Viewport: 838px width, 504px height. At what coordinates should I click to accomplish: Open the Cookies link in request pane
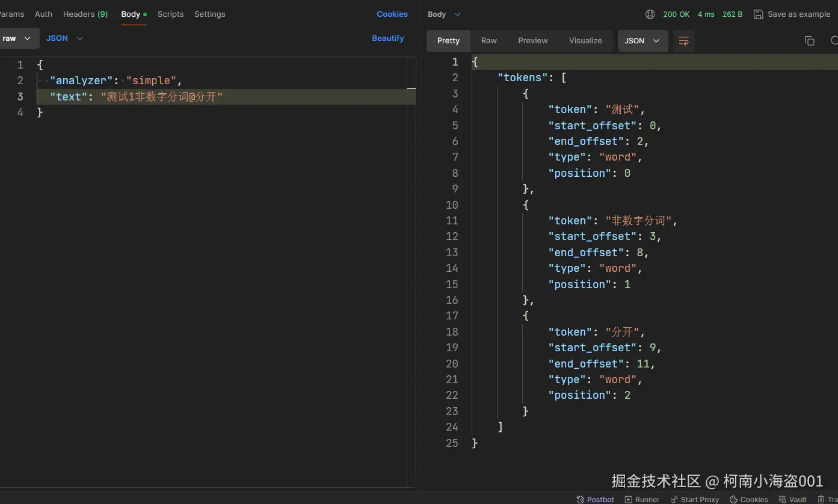(392, 14)
